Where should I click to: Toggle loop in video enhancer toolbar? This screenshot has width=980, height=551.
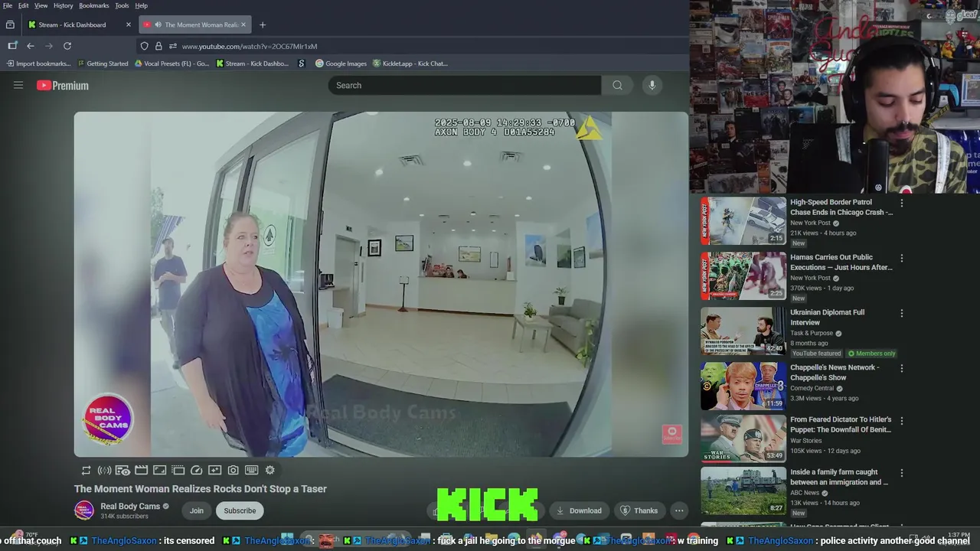point(87,470)
